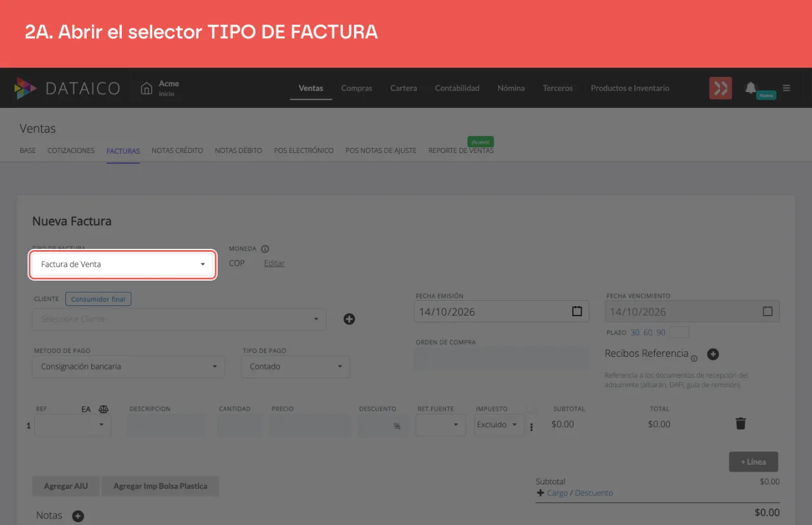The width and height of the screenshot is (812, 525).
Task: Go to the Nómina menu
Action: 511,88
